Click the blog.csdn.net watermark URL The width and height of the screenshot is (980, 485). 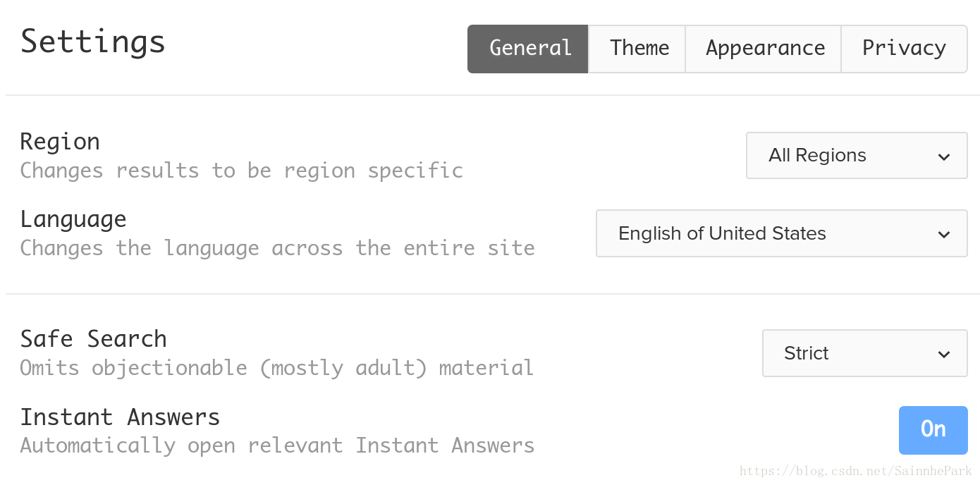point(855,471)
